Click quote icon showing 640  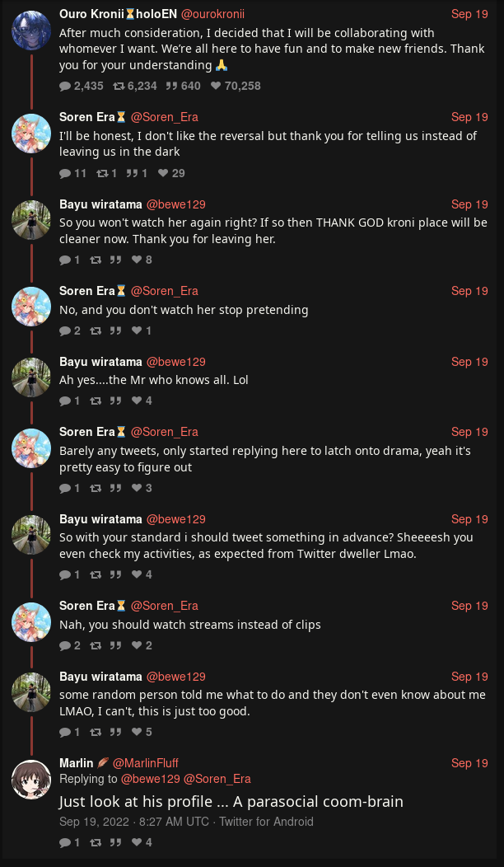click(172, 86)
